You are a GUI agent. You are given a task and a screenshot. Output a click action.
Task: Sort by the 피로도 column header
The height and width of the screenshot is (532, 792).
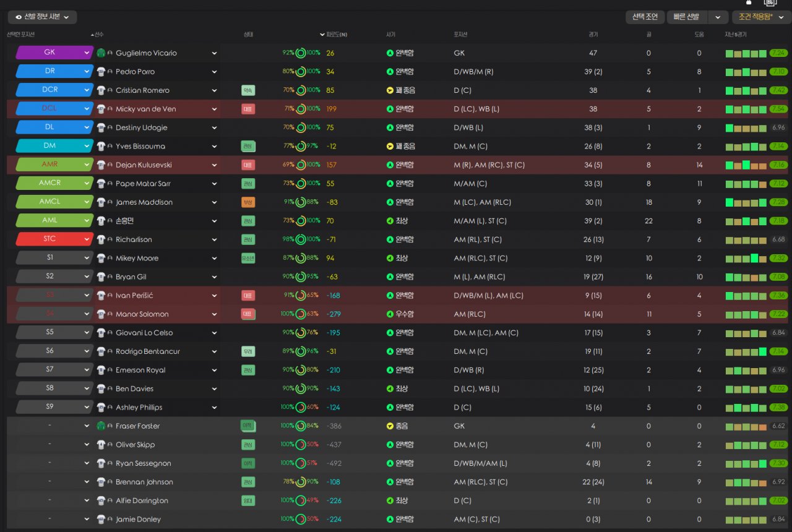tap(336, 35)
